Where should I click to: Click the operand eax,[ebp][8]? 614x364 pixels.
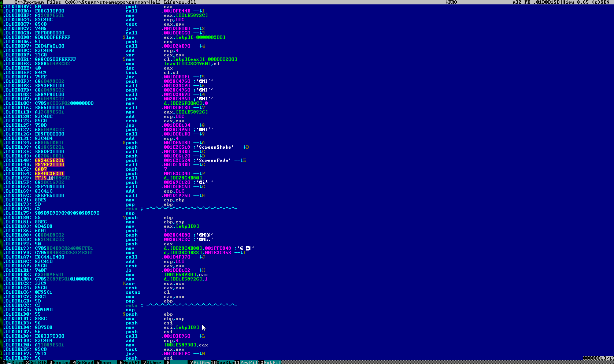tap(182, 226)
